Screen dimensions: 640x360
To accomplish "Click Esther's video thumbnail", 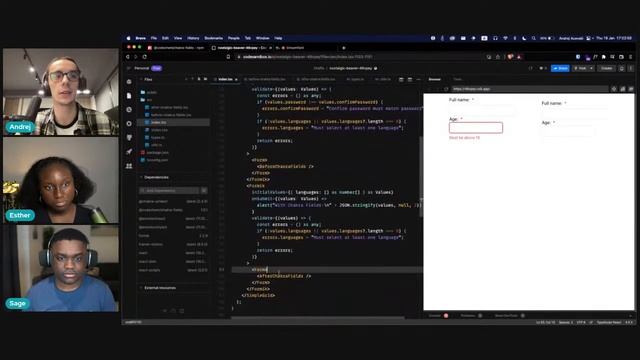I will pyautogui.click(x=61, y=180).
